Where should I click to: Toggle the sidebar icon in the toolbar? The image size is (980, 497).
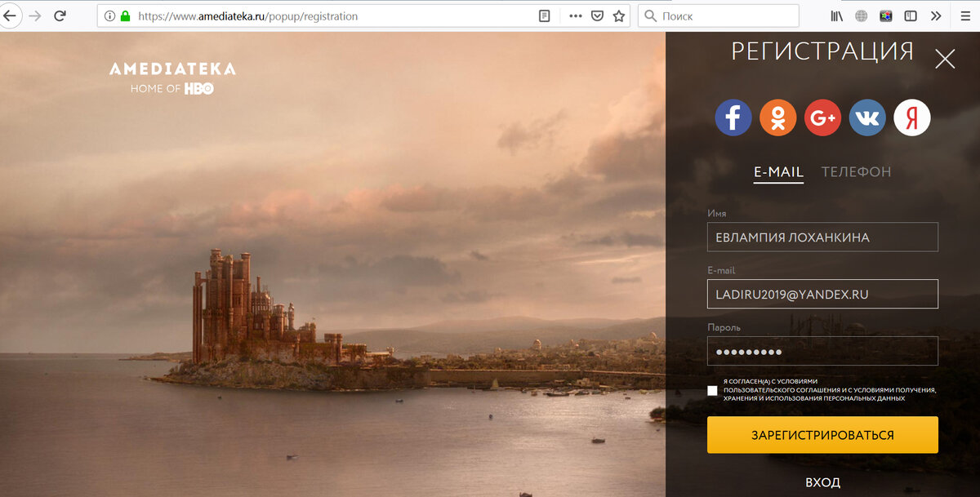(911, 16)
